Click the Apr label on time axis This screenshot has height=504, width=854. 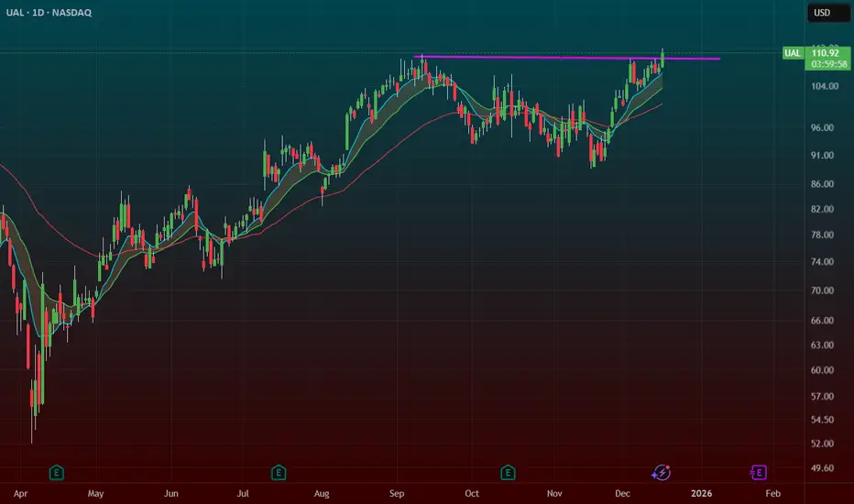[x=20, y=494]
